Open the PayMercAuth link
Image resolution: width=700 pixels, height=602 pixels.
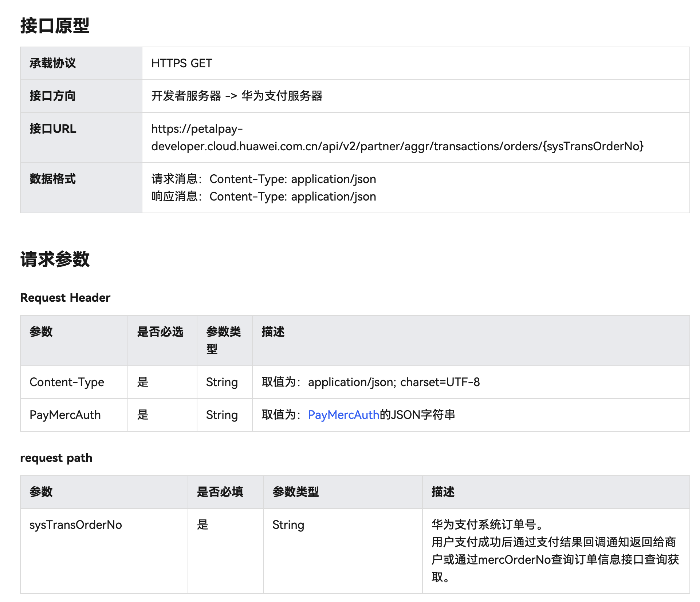point(343,415)
